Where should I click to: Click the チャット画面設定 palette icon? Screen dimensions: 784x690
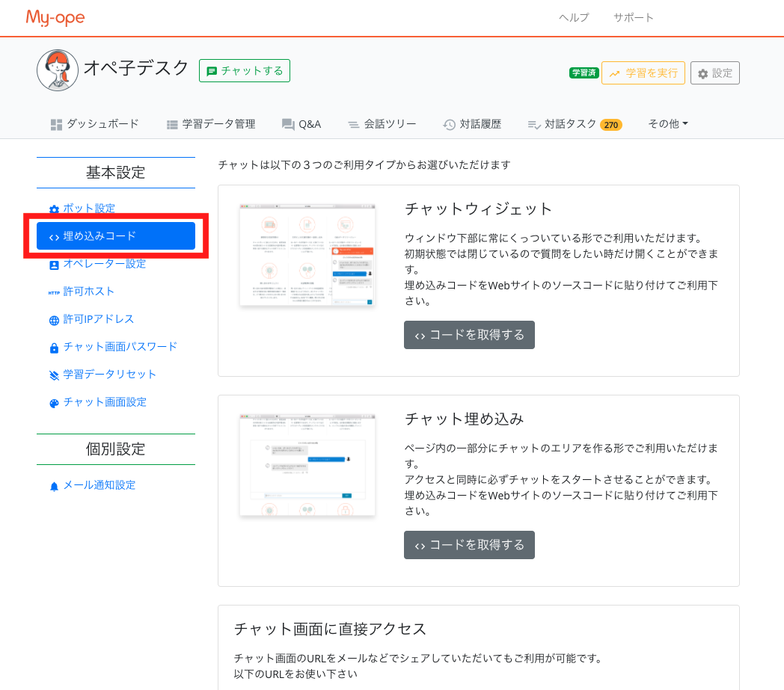pos(54,403)
